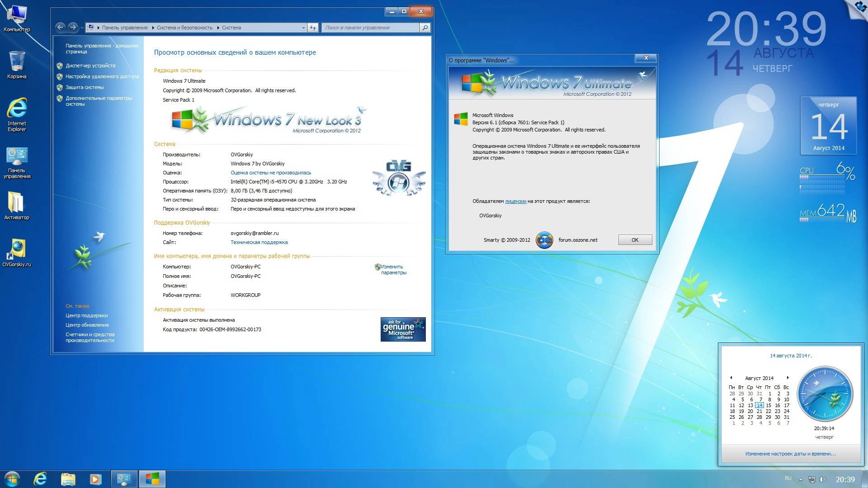Open Техническая поддержка site link
Image resolution: width=868 pixels, height=488 pixels.
pos(259,242)
